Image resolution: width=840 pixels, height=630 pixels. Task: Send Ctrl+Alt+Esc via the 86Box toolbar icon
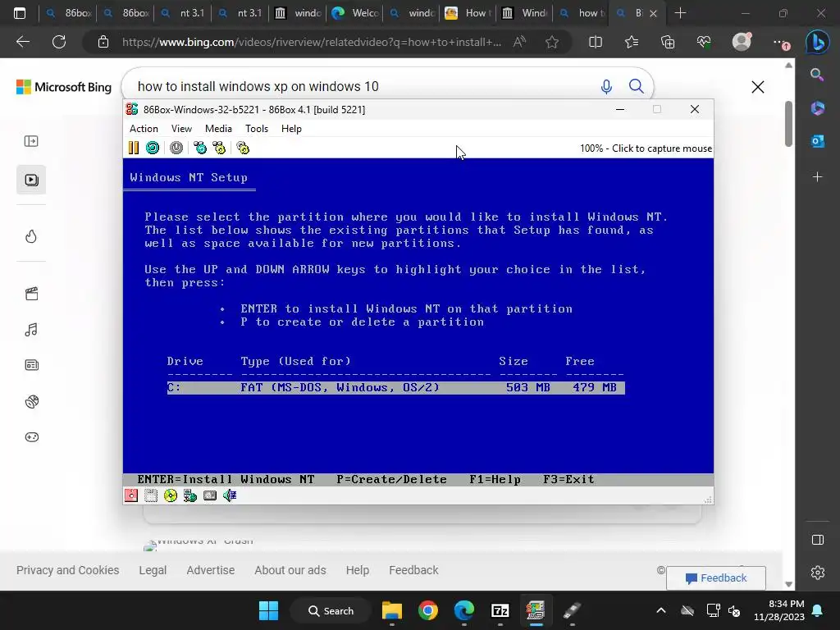[219, 148]
